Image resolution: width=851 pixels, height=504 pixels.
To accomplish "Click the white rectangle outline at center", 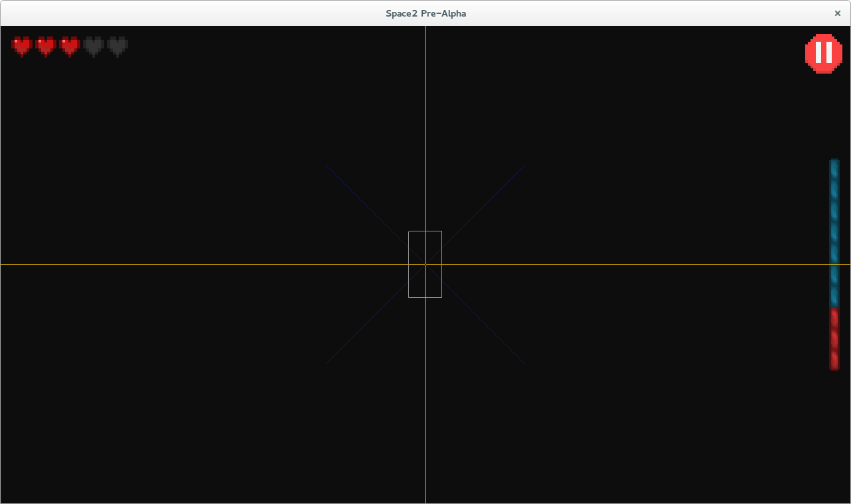I will coord(425,264).
